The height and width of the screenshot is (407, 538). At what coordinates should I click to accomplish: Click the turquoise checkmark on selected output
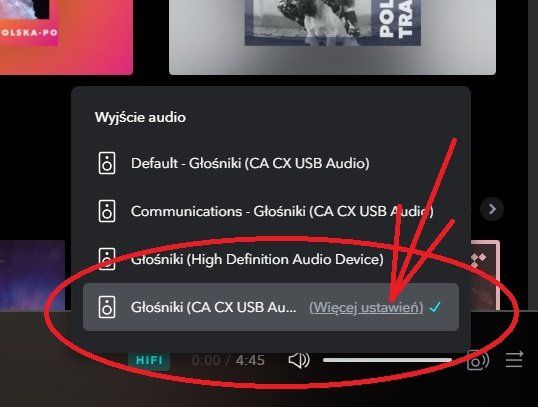pyautogui.click(x=435, y=307)
